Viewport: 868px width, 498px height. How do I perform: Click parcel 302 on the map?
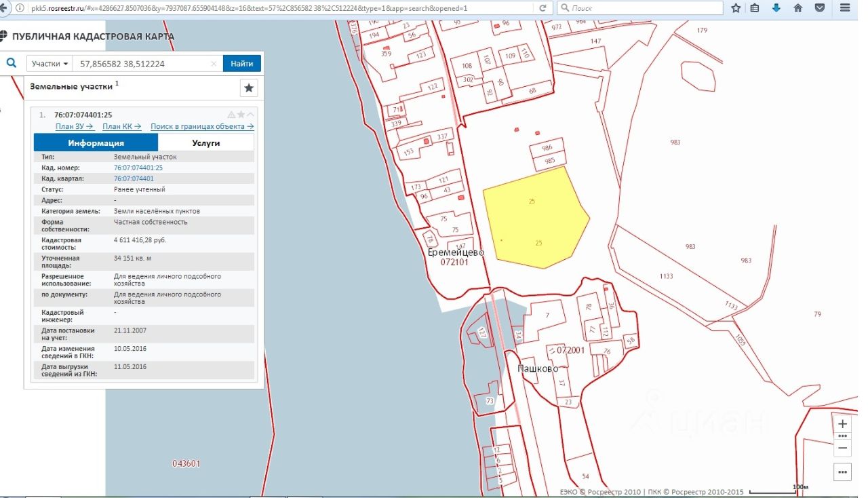[468, 79]
